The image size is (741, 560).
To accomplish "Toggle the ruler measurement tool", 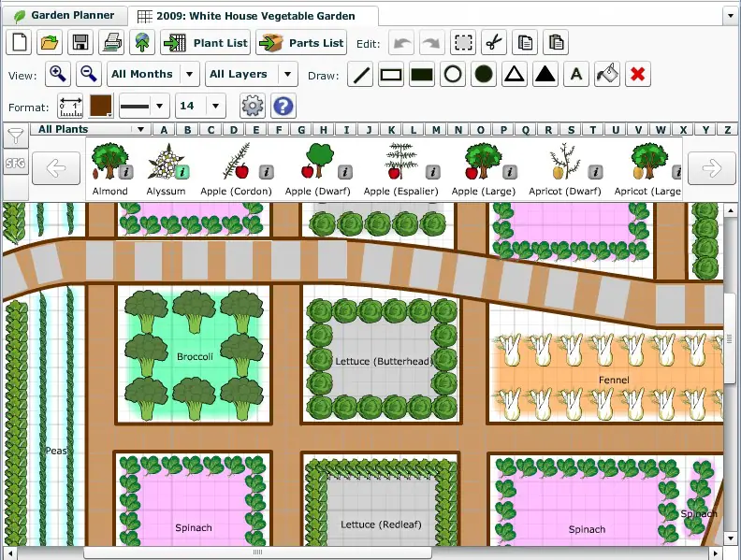I will (70, 106).
